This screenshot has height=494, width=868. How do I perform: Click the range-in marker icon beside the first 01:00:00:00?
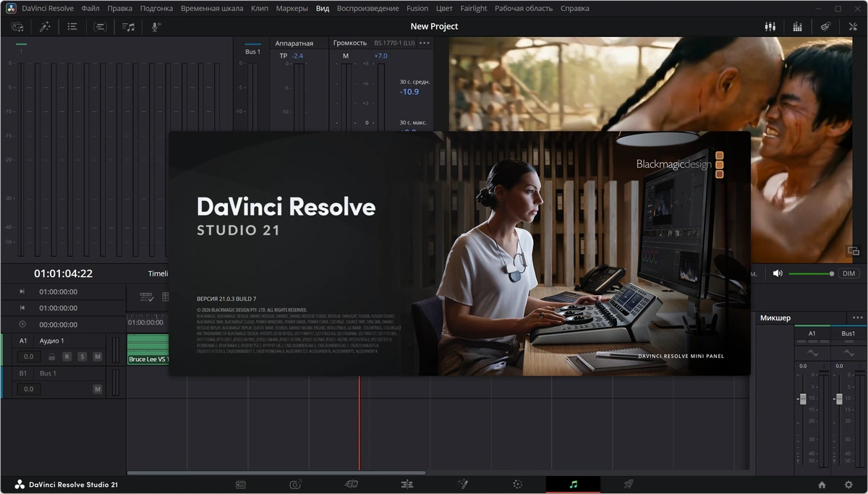coord(22,291)
